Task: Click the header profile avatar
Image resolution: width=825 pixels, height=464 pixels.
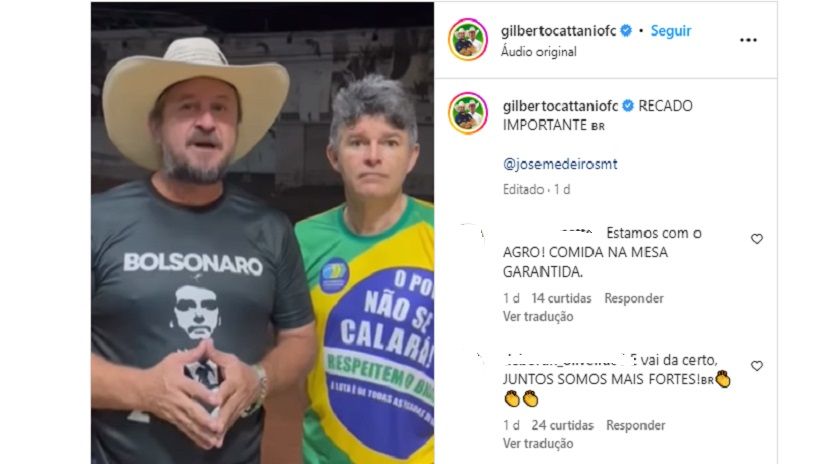Action: (x=468, y=39)
